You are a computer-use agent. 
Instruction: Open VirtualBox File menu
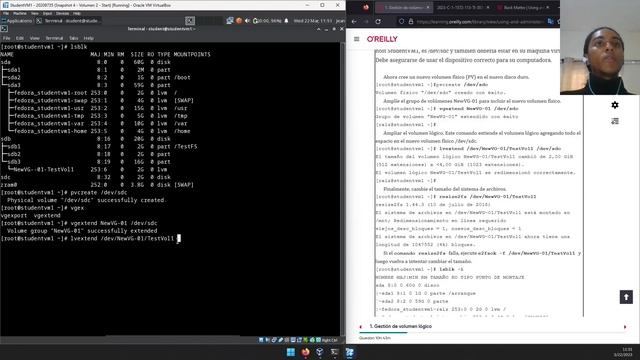pyautogui.click(x=6, y=13)
